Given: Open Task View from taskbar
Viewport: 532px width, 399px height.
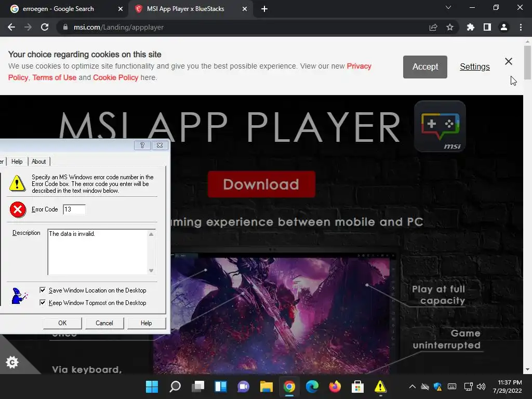Looking at the screenshot, I should [198, 387].
